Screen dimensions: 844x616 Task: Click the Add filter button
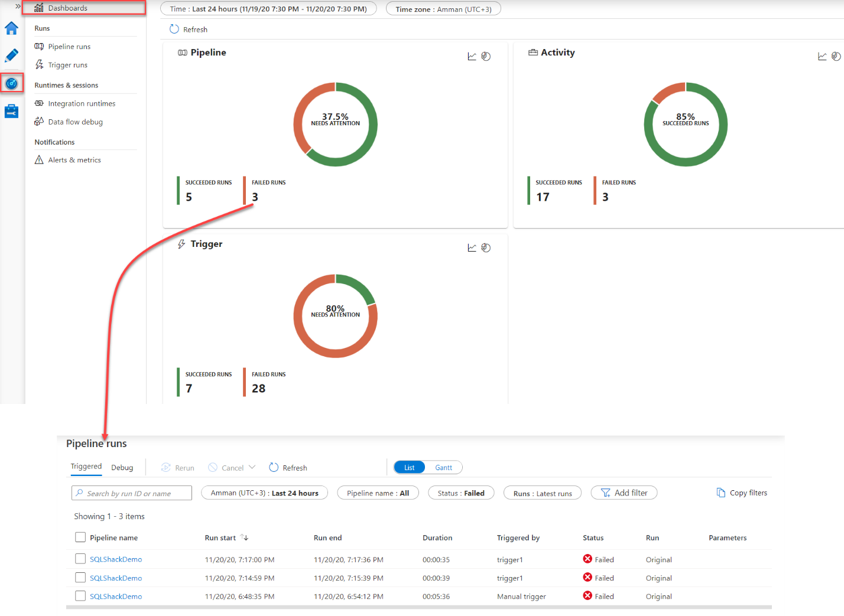(x=624, y=493)
